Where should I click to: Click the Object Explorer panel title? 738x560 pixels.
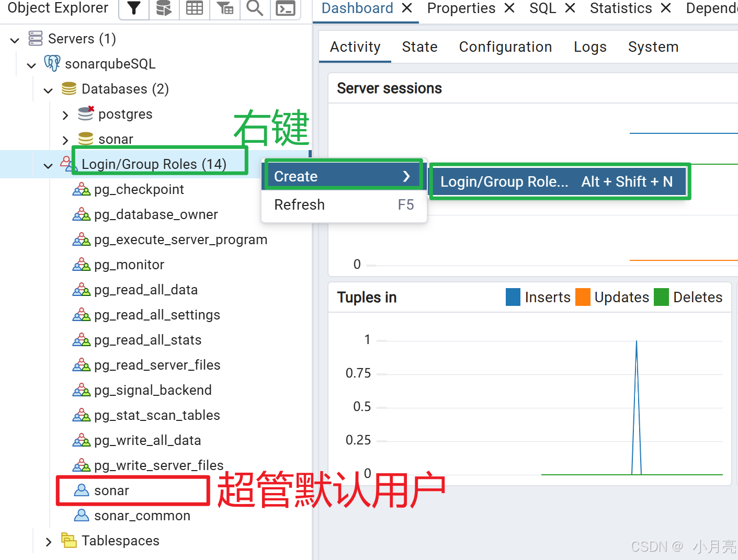tap(58, 8)
